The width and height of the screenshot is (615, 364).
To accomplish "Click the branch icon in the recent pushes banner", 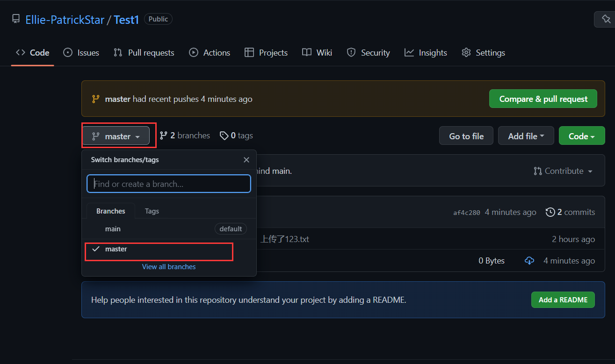I will 95,99.
